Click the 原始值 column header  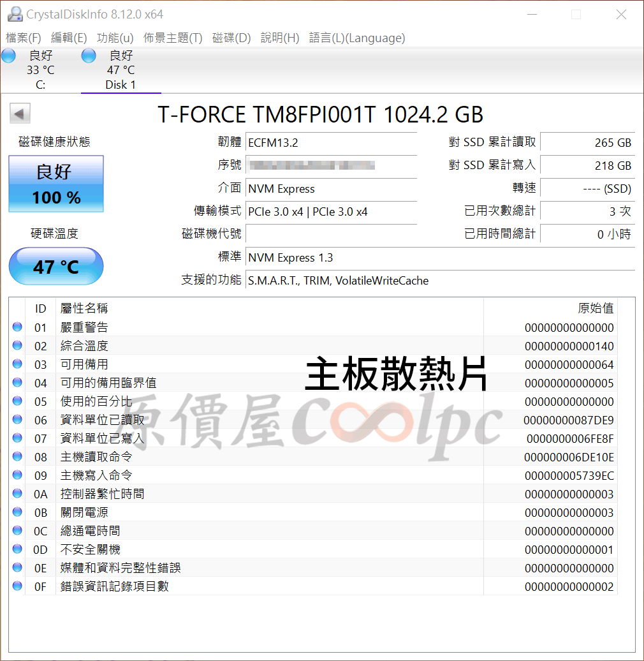click(550, 308)
